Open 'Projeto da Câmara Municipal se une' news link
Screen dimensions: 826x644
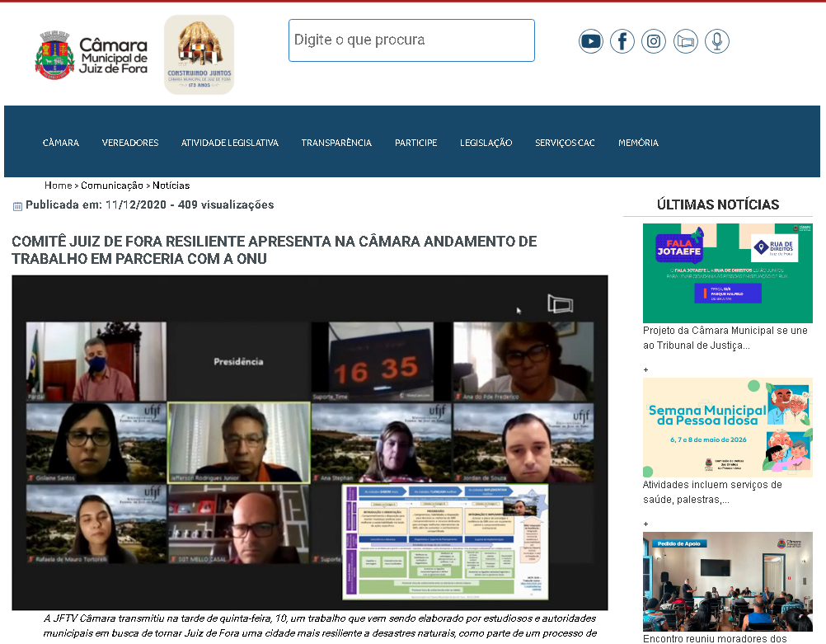[x=725, y=338]
